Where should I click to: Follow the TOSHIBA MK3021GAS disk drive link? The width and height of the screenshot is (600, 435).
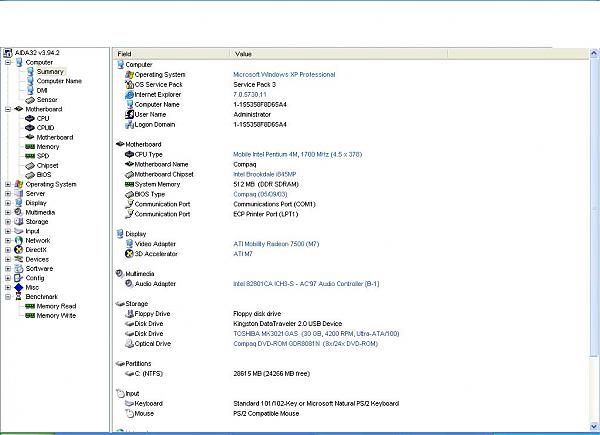(x=316, y=334)
